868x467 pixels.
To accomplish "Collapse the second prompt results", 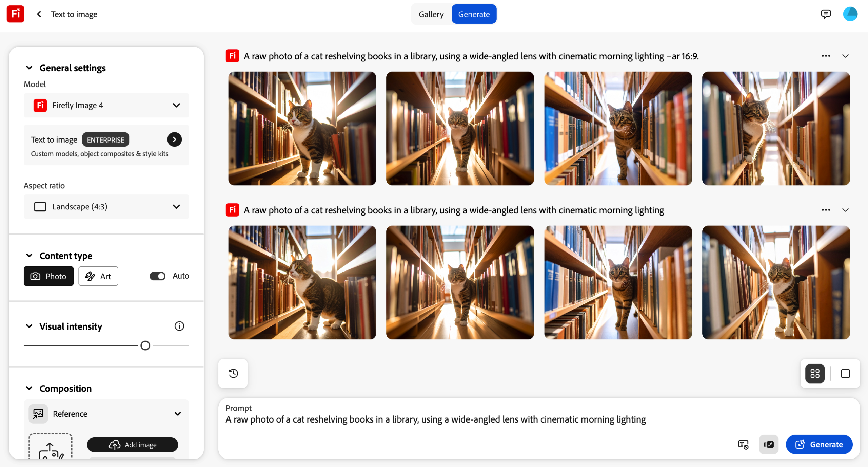I will [x=846, y=210].
